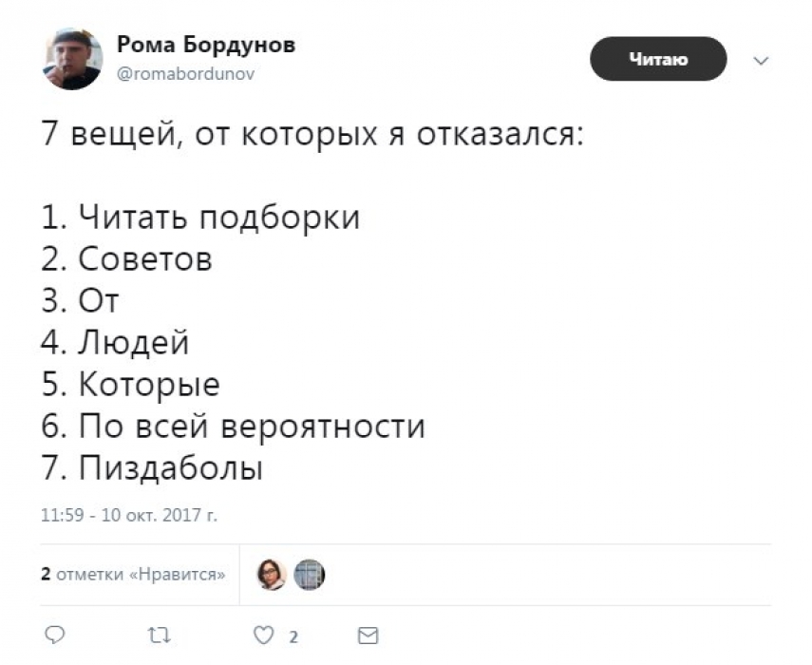812x665 pixels.
Task: Click the line '5. Которые'
Action: click(x=130, y=385)
